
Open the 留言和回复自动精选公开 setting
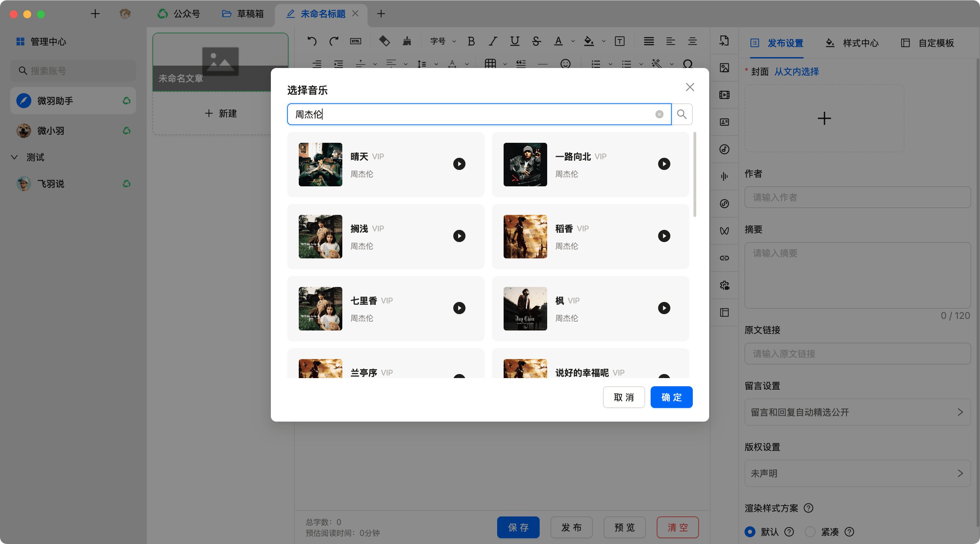pyautogui.click(x=857, y=412)
